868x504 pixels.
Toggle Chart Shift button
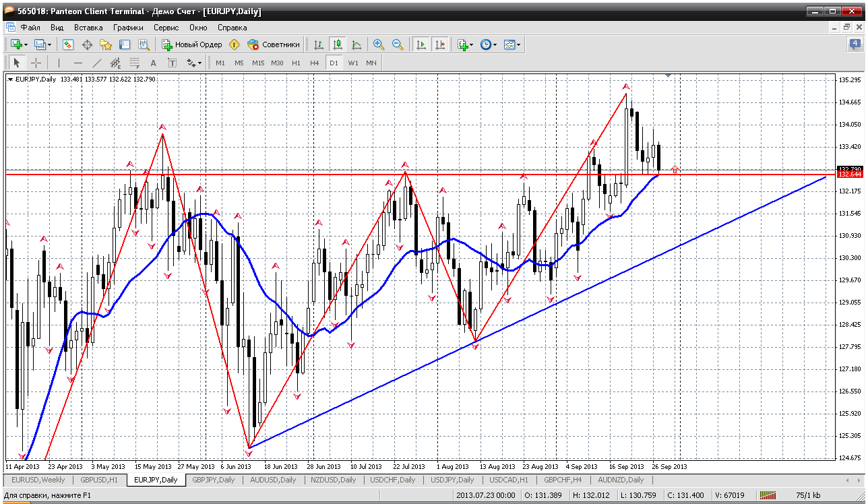pos(440,44)
